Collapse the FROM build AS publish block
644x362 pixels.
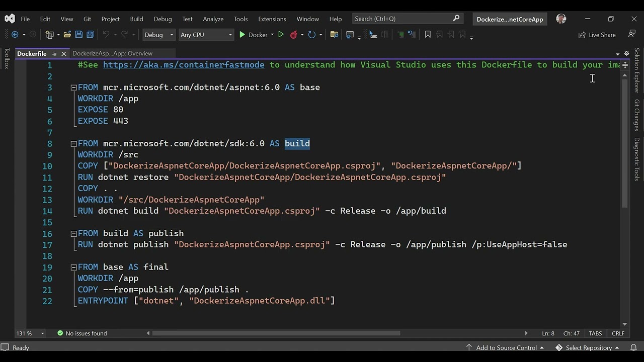pyautogui.click(x=73, y=234)
